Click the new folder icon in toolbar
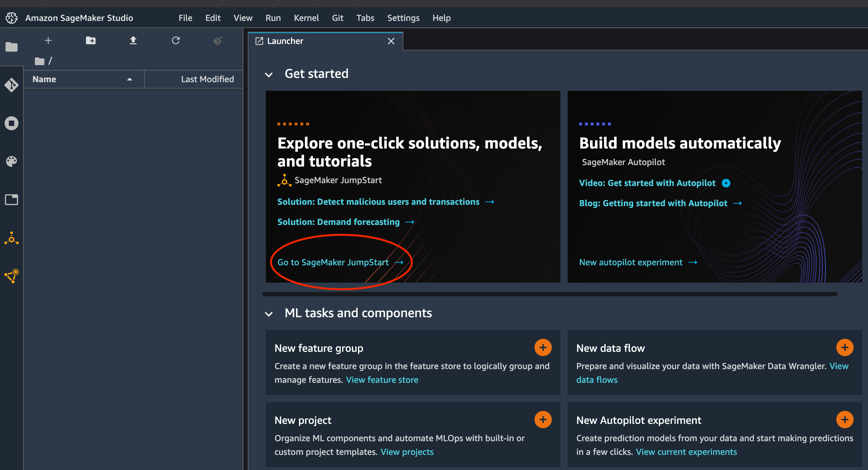The image size is (868, 470). 90,40
